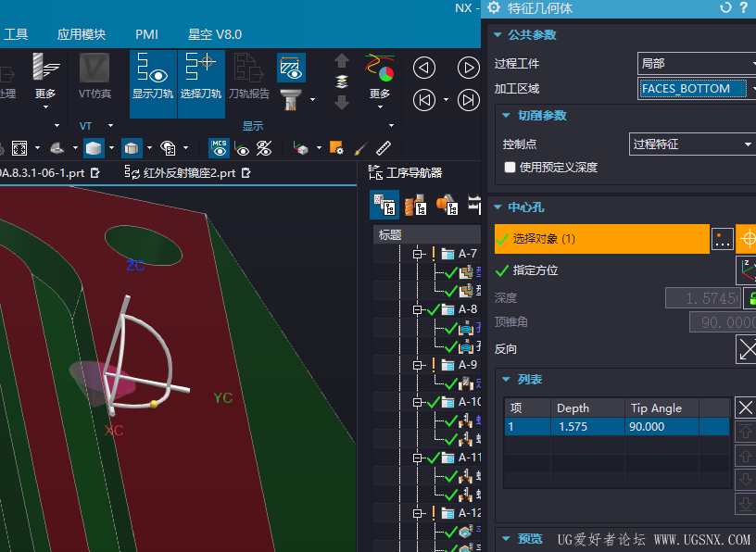The height and width of the screenshot is (552, 756).
Task: Expand the 预览 section
Action: 506,538
